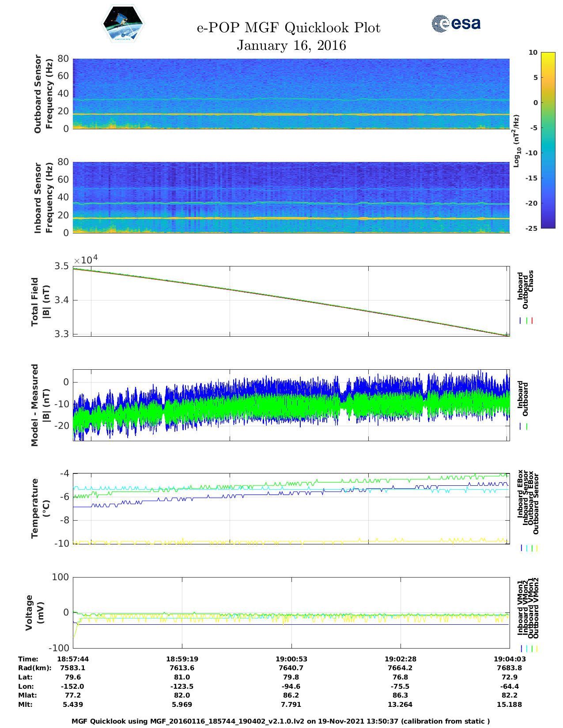Click blue Inboard marker in Total Field legend
This screenshot has width=563, height=728.
521,321
